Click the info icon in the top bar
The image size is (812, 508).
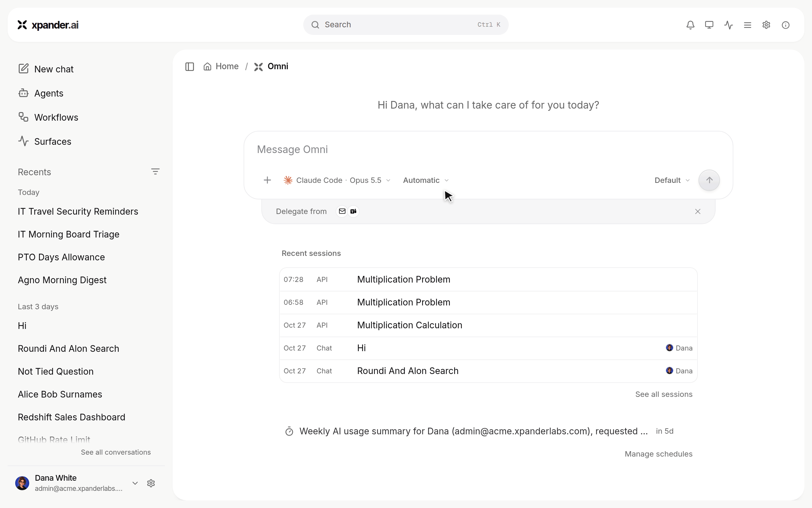[x=785, y=25]
